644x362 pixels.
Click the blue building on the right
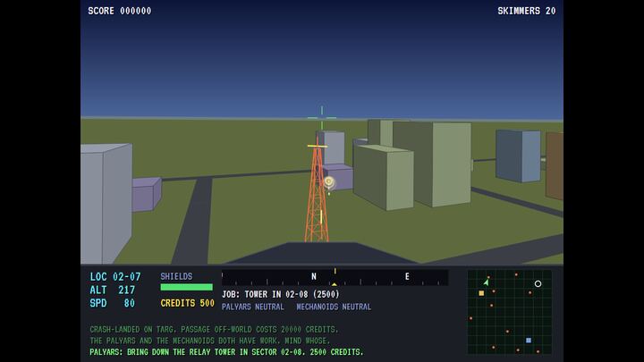tap(518, 156)
